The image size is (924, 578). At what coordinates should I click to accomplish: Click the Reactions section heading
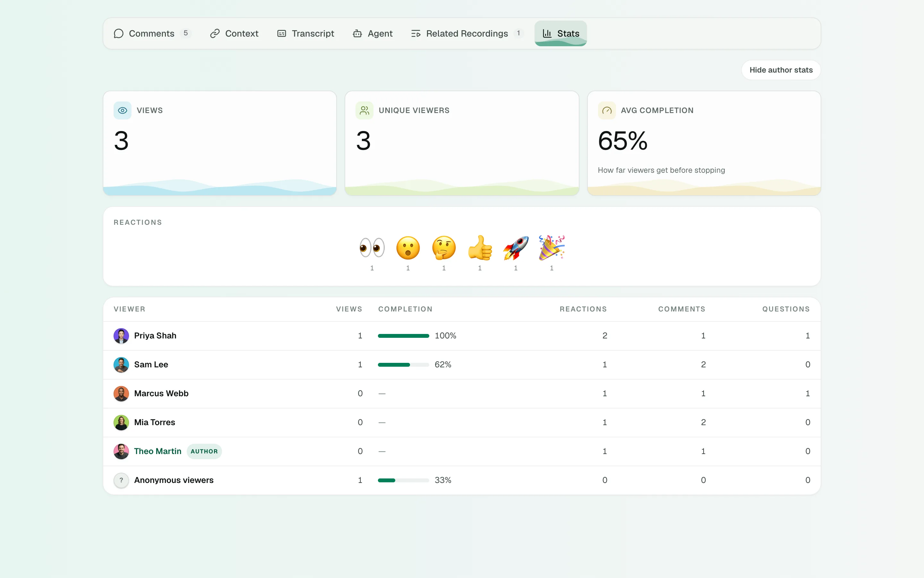[x=137, y=223]
